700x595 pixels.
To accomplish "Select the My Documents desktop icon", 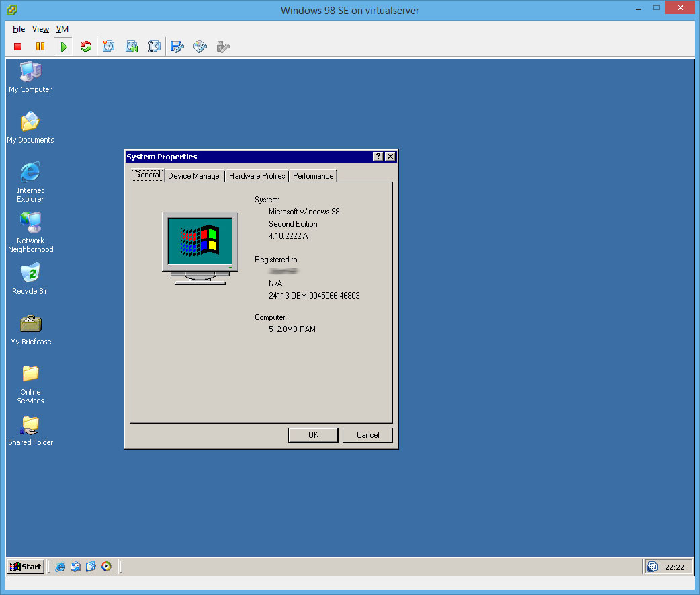I will [x=30, y=127].
